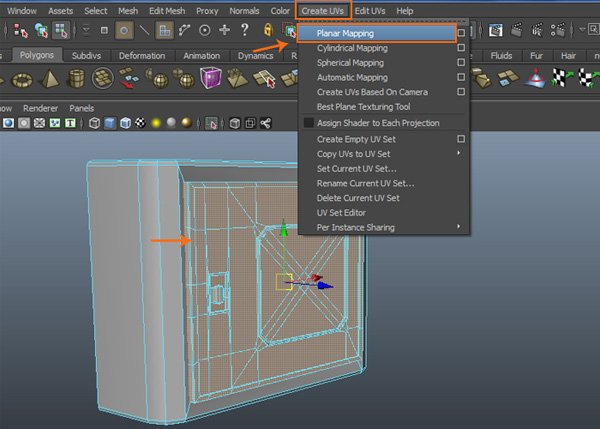Select Create UVs Based On Camera
Screen dimensions: 600x429
(372, 92)
